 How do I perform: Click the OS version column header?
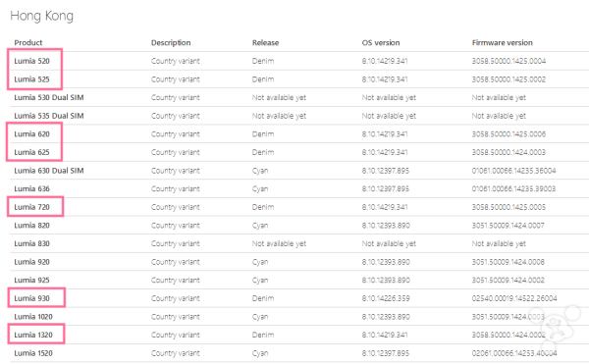coord(381,43)
